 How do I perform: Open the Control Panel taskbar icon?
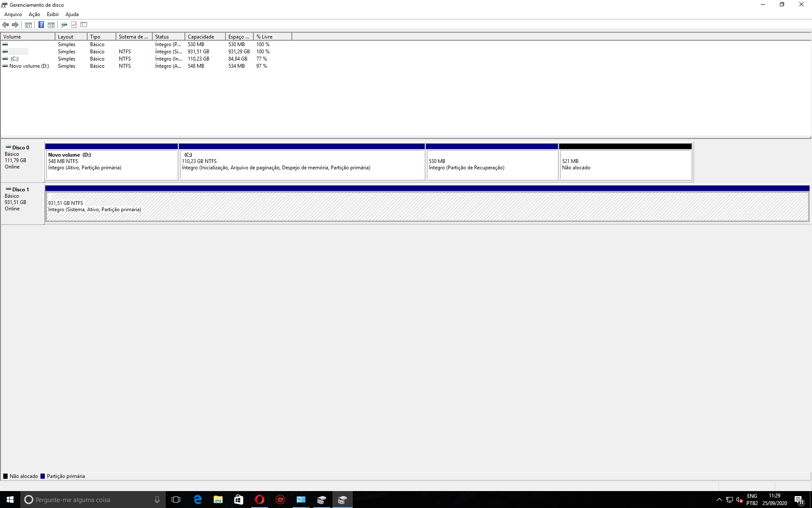coord(301,500)
